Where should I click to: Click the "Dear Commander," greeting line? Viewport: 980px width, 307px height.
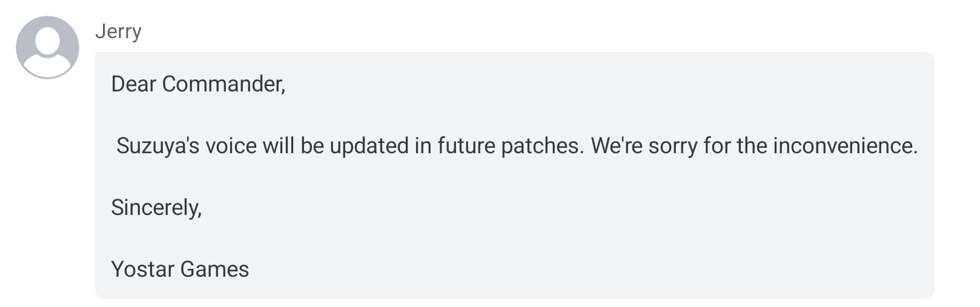coord(198,84)
